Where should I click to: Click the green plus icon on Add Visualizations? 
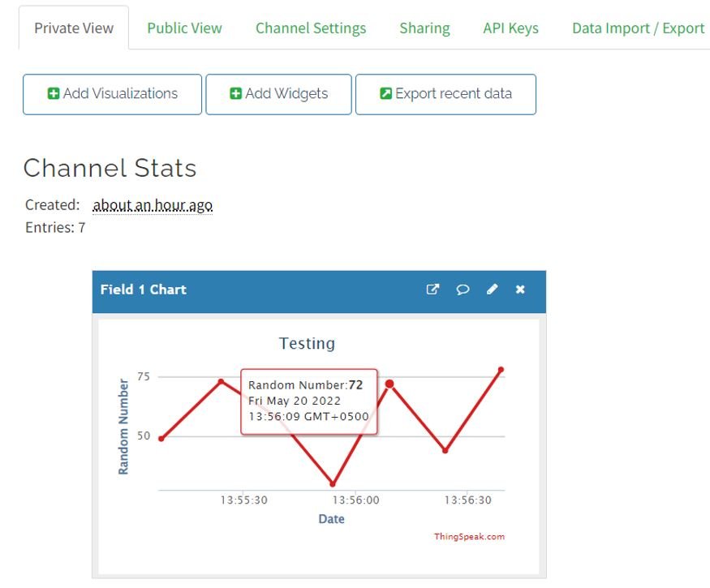pos(54,93)
